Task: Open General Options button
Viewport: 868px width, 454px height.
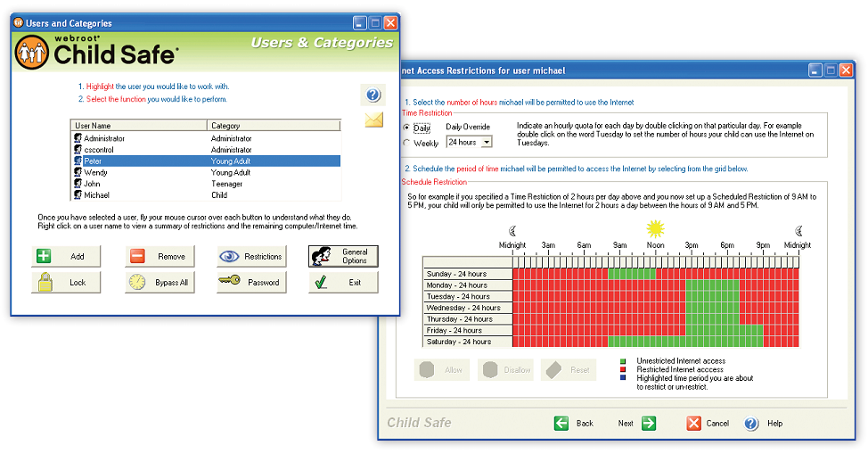Action: click(343, 256)
